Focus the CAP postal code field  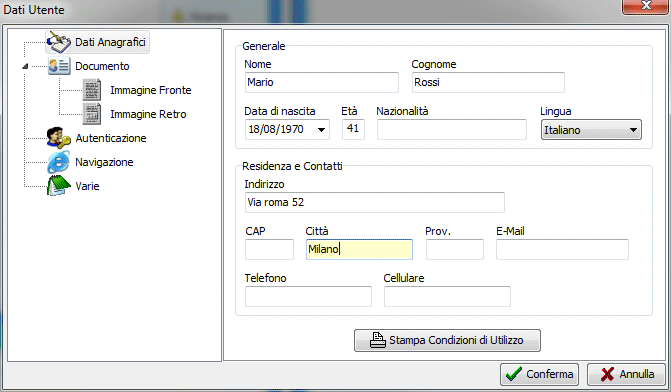point(269,249)
